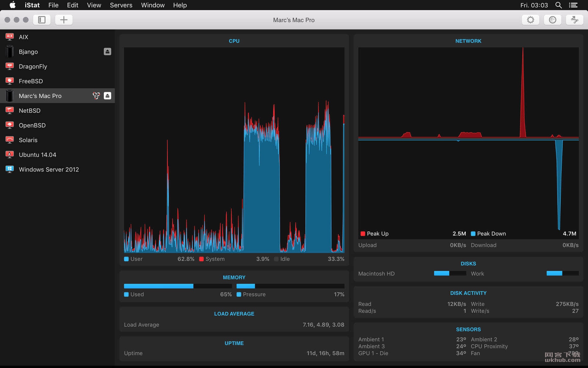
Task: Select the Solaris server row
Action: (57, 140)
